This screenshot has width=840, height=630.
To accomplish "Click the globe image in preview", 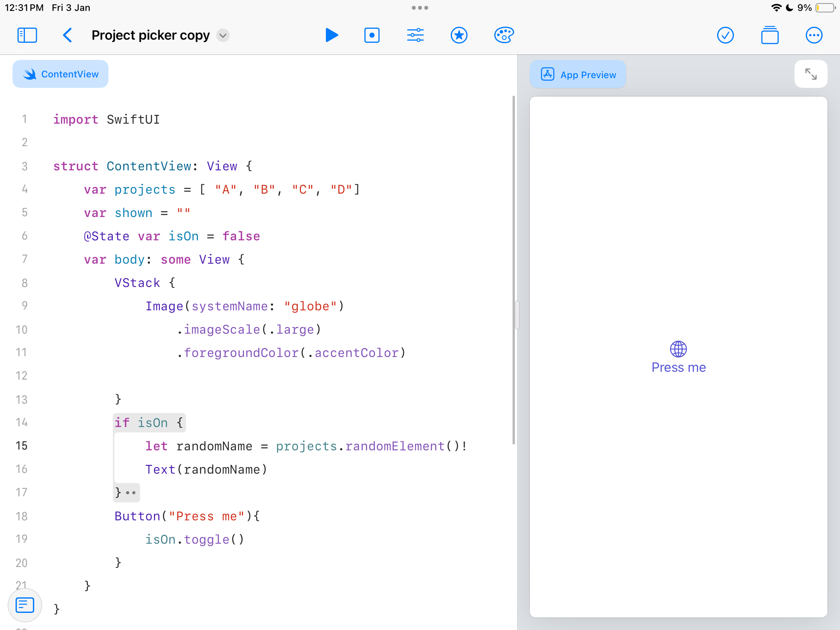I will click(678, 349).
